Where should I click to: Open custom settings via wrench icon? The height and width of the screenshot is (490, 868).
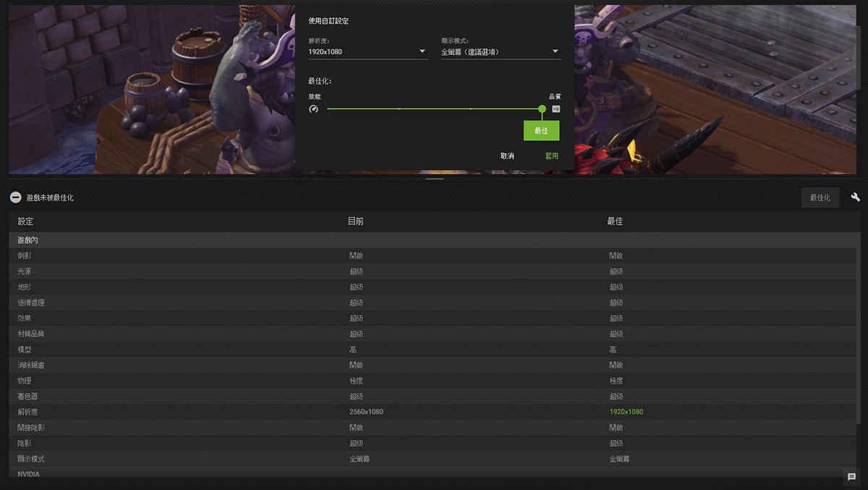(x=855, y=197)
